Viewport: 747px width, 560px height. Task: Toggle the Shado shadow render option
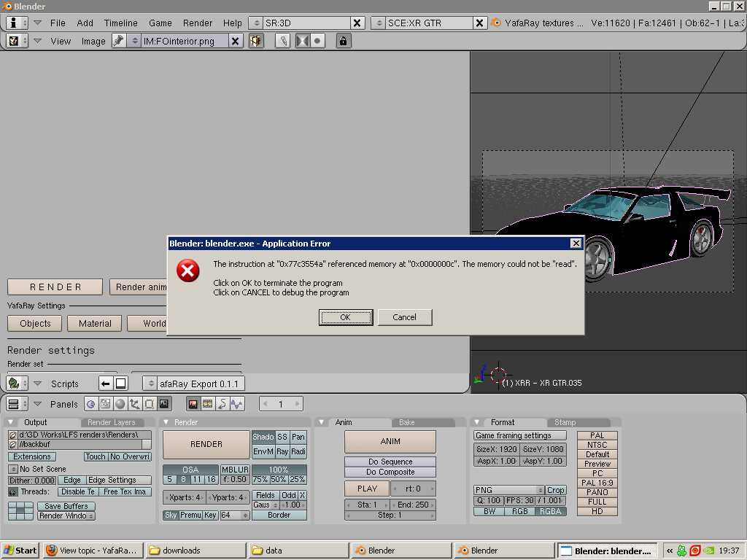263,437
